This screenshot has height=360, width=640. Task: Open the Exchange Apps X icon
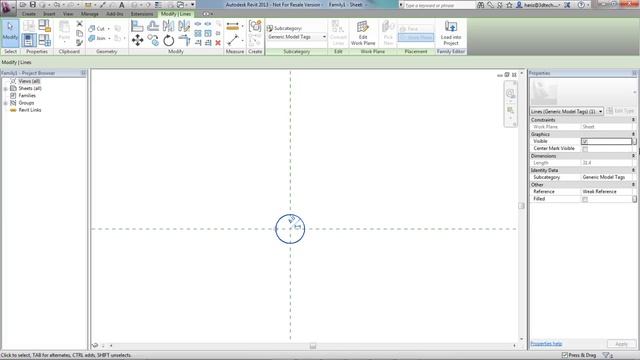[x=567, y=5]
